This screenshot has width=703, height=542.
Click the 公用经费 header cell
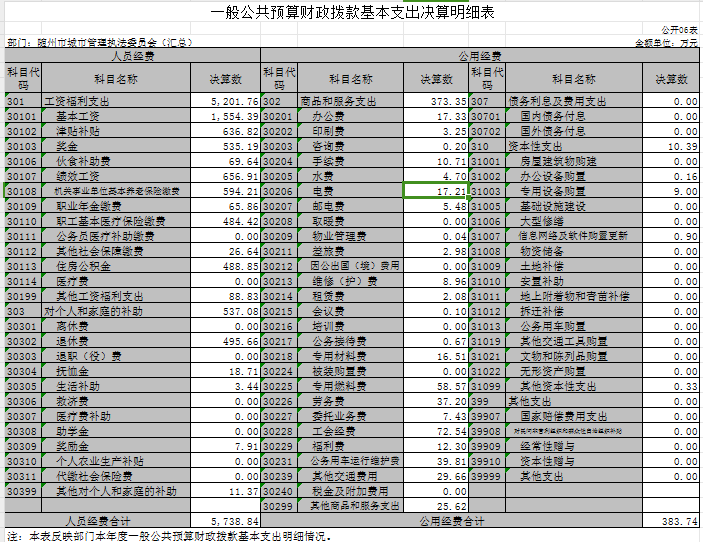pos(480,56)
